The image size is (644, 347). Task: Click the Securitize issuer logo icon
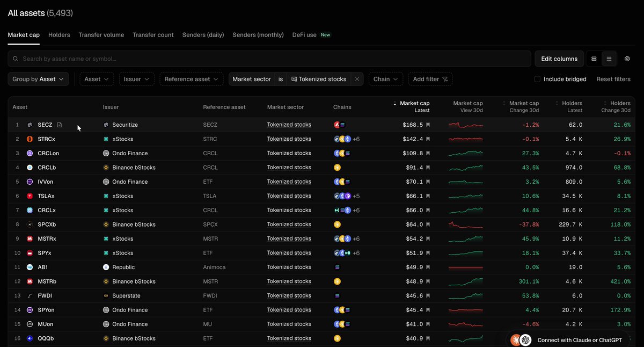tap(106, 125)
